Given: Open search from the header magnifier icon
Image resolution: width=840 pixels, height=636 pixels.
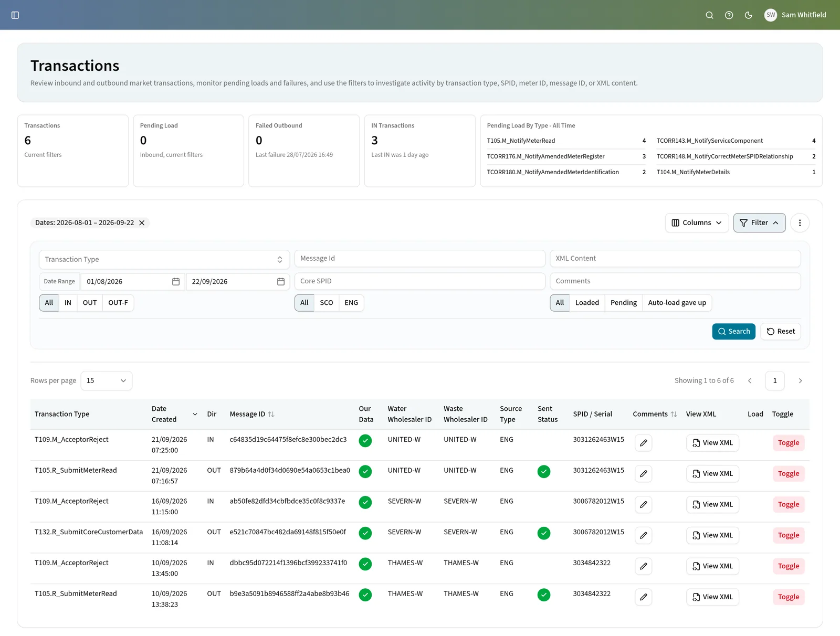Looking at the screenshot, I should tap(709, 15).
